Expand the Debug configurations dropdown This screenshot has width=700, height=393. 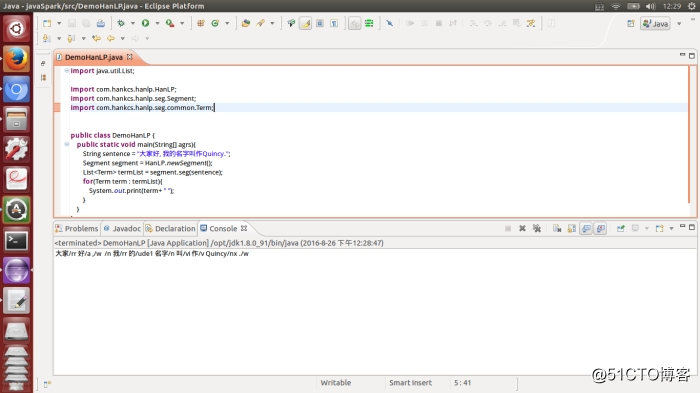click(133, 23)
